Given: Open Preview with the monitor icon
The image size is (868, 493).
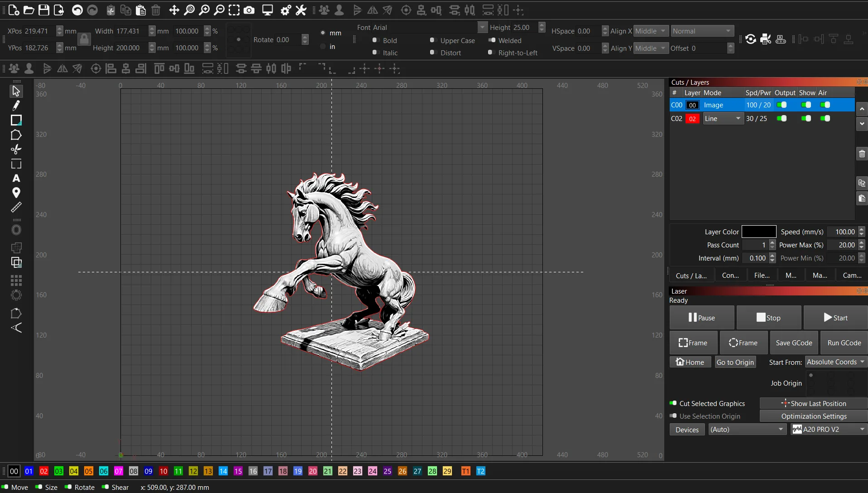Looking at the screenshot, I should (x=268, y=10).
